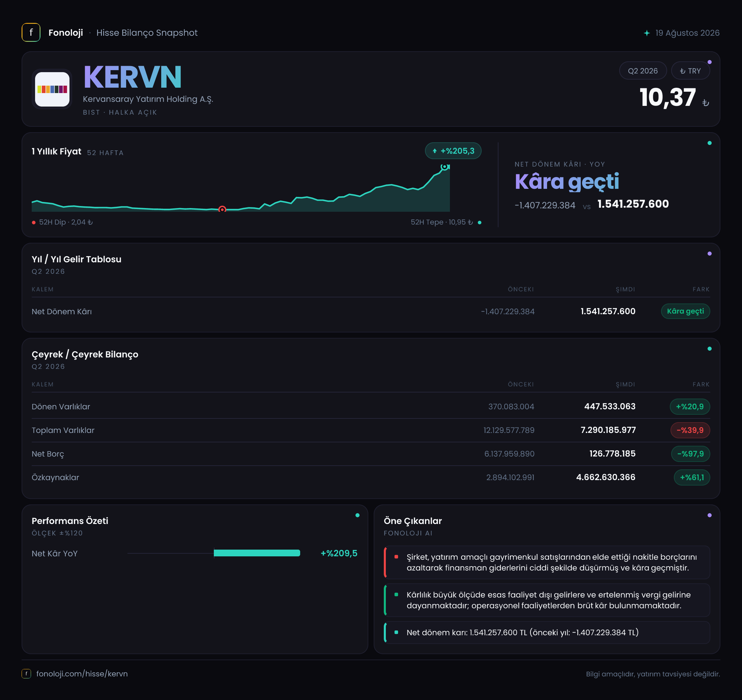Click the KERVN company logo thumbnail
The image size is (742, 700).
52,89
